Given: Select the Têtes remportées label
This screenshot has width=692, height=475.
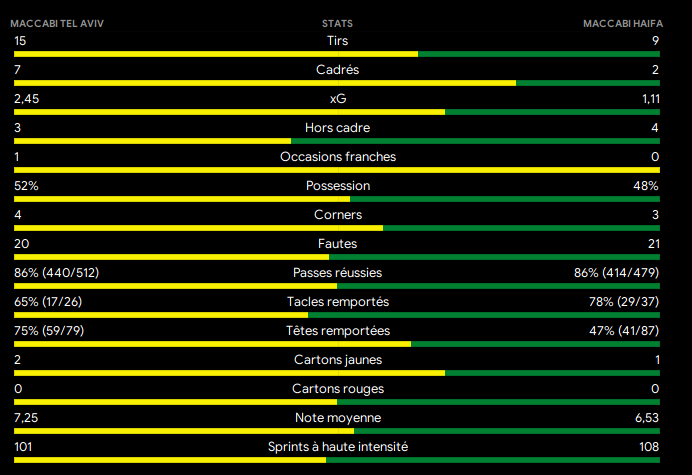Looking at the screenshot, I should click(x=337, y=331).
